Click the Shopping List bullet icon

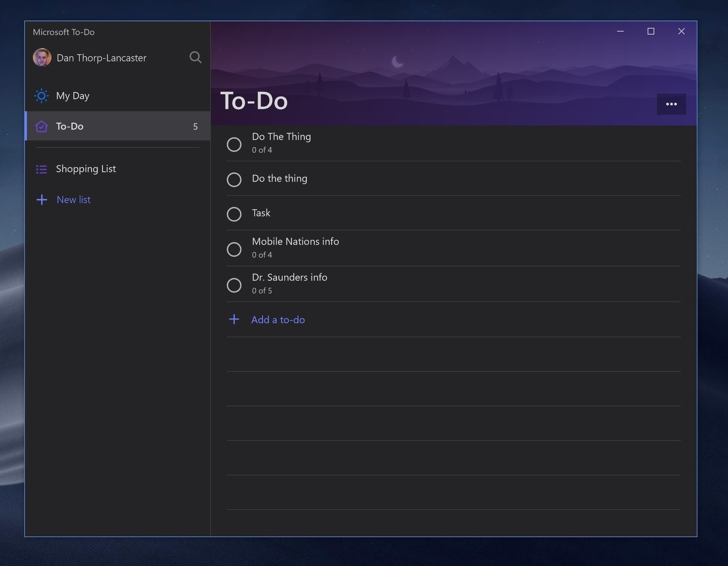[x=41, y=169]
